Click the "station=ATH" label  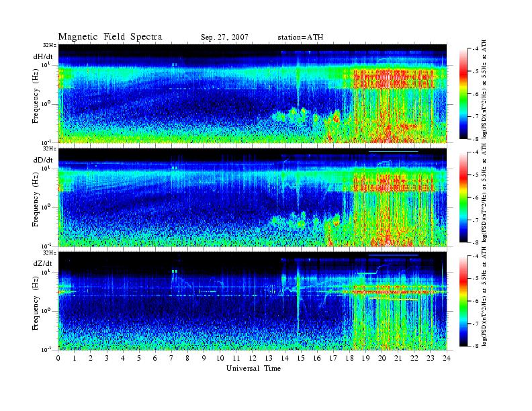(300, 38)
